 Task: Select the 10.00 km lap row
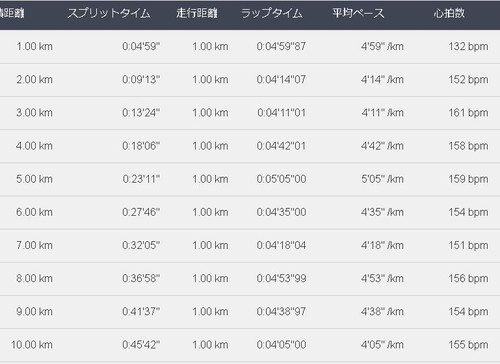(x=250, y=345)
